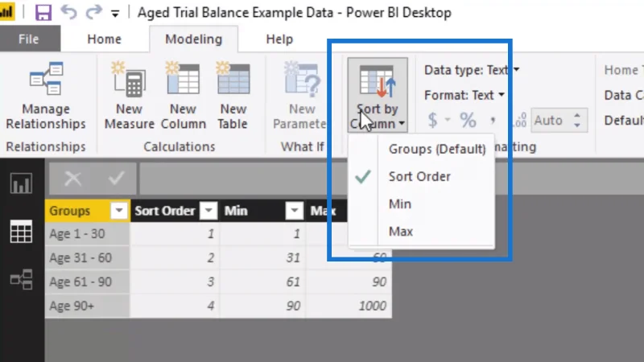Click Max value 1000 cell
Image resolution: width=644 pixels, height=362 pixels.
tap(349, 306)
